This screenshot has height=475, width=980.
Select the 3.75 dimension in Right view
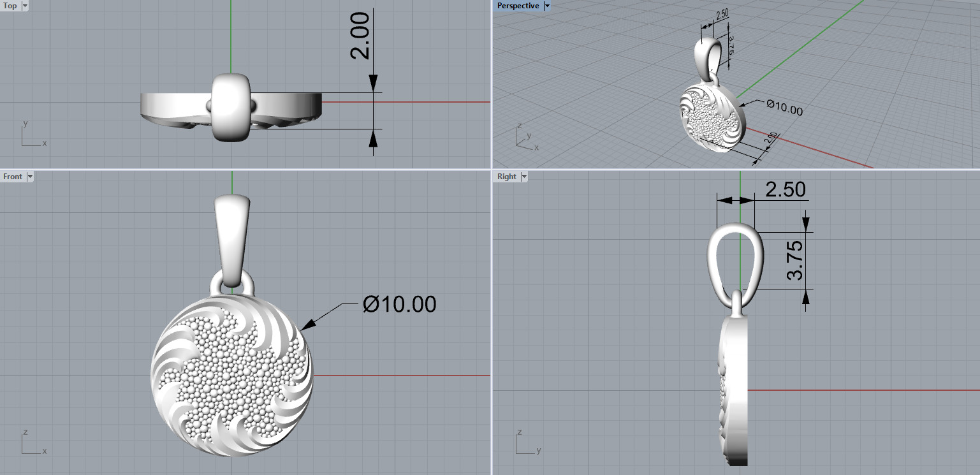(796, 260)
